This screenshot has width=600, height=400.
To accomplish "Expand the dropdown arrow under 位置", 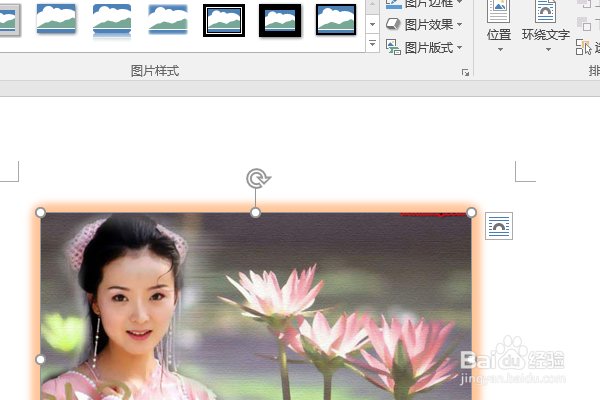I will point(500,50).
